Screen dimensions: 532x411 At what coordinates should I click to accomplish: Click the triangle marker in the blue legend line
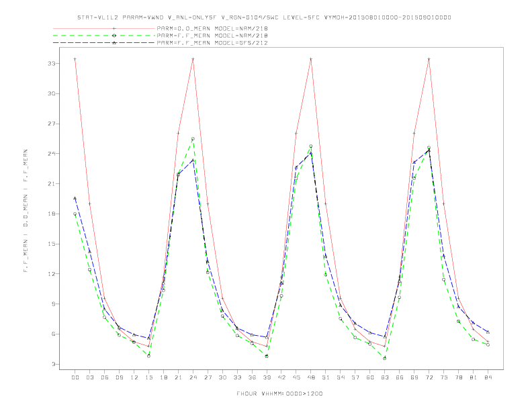pyautogui.click(x=114, y=43)
